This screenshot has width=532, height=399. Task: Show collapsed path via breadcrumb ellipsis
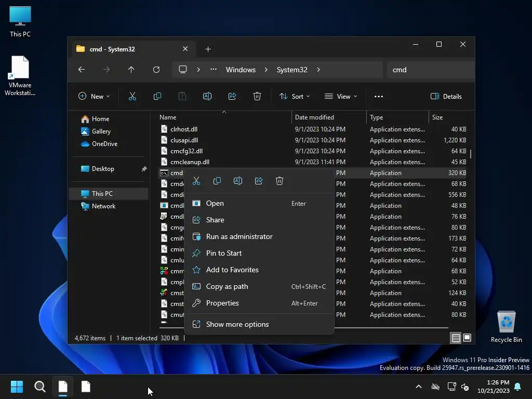[x=214, y=70]
